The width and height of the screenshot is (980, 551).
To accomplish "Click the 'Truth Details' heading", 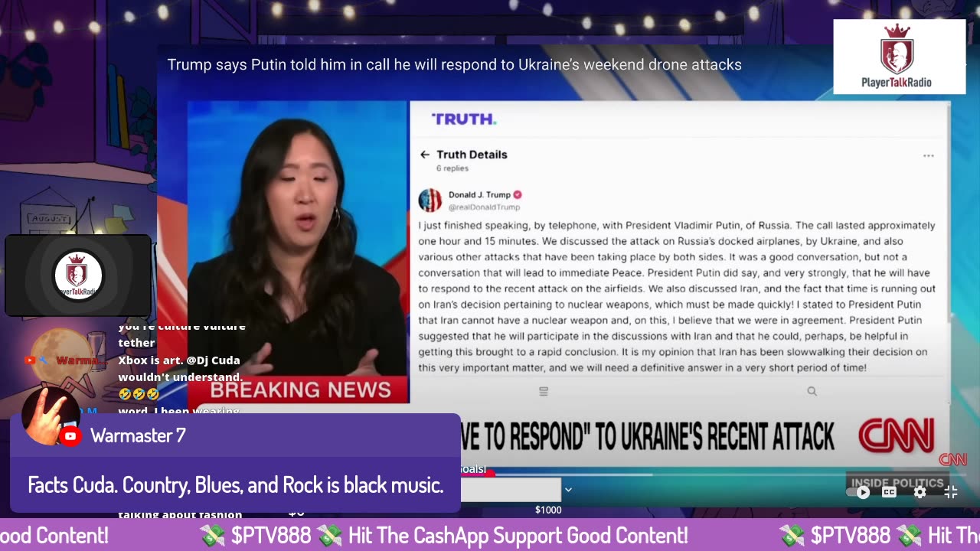I will click(x=472, y=155).
